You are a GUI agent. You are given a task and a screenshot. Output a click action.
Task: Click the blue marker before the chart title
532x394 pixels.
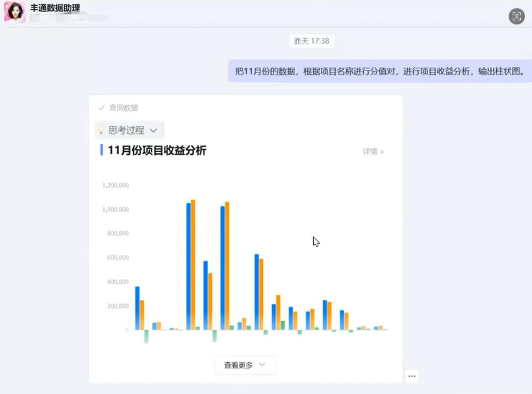coord(101,151)
